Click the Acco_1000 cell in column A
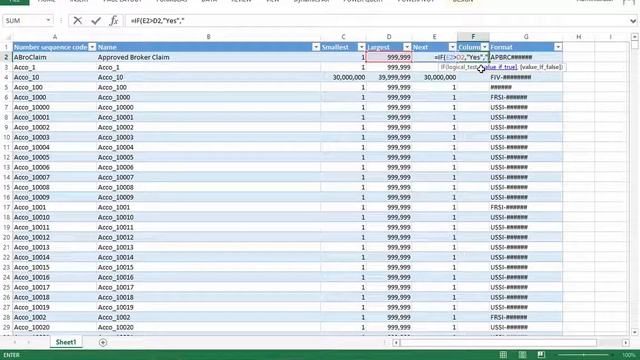 click(55, 97)
